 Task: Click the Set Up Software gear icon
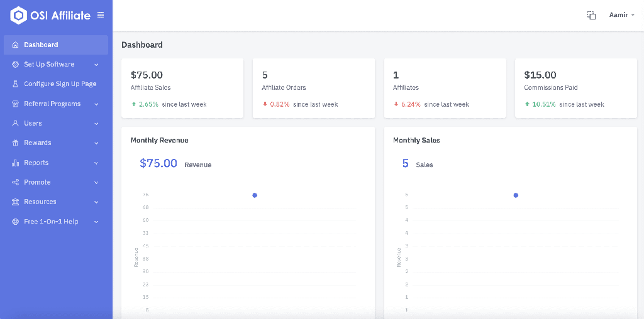coord(15,65)
